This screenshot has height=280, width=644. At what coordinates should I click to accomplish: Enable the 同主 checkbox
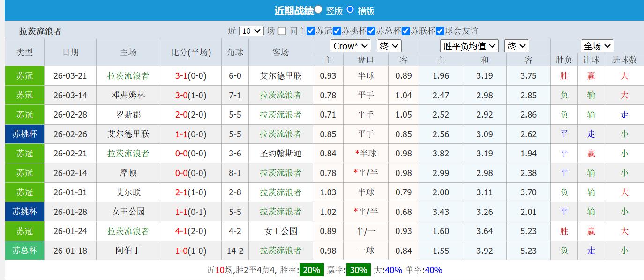(282, 31)
